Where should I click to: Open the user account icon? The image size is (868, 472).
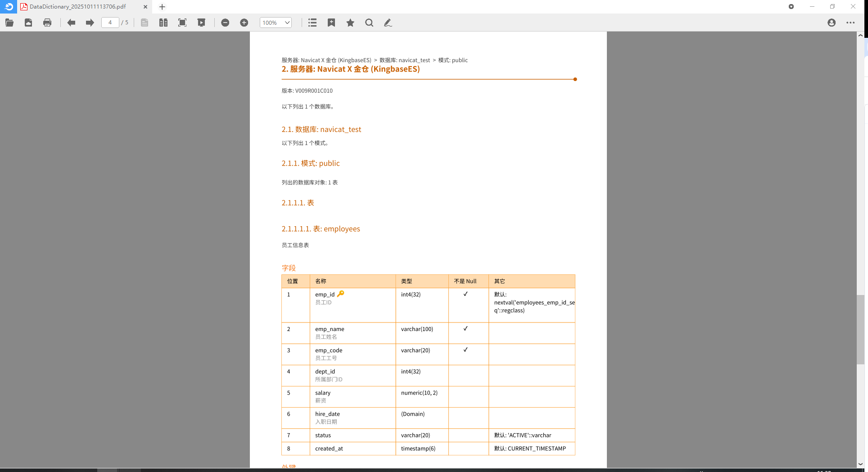(832, 23)
